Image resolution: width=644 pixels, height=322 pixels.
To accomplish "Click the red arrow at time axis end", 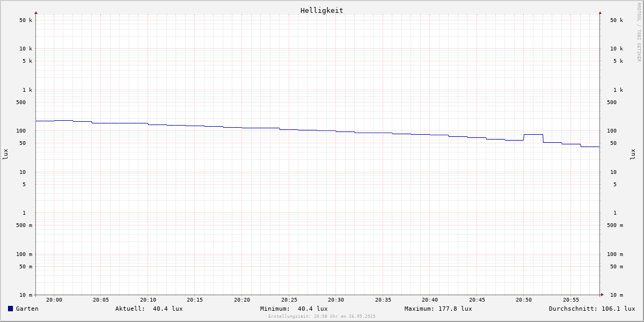I will click(602, 295).
